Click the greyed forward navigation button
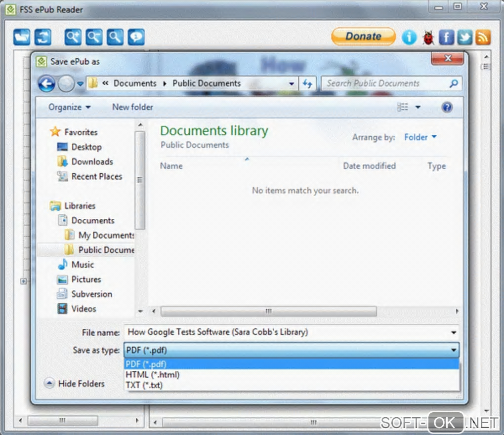The width and height of the screenshot is (504, 435). coord(66,84)
